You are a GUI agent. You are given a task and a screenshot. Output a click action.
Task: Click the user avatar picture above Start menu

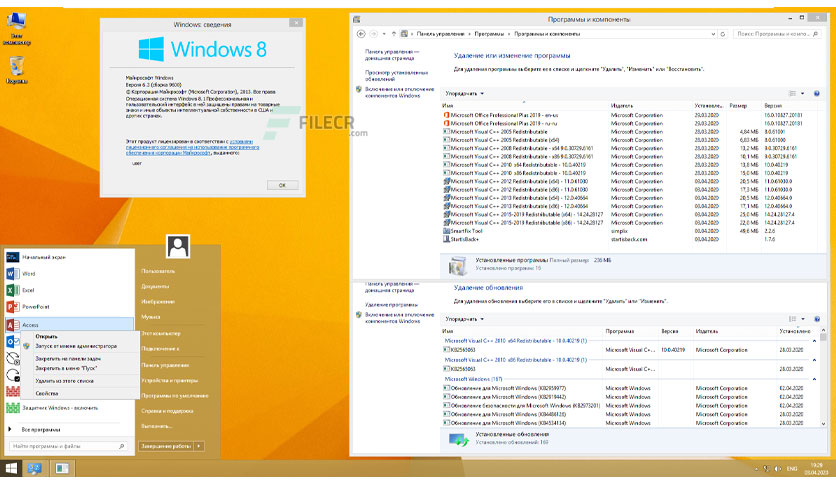pos(178,246)
